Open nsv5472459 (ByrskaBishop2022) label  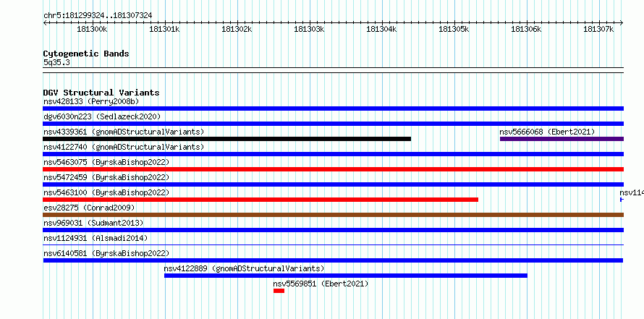pos(106,177)
